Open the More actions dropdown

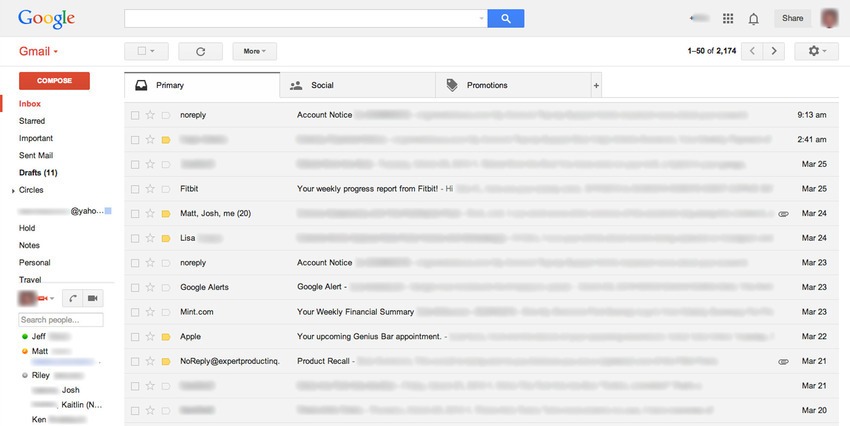click(x=254, y=51)
